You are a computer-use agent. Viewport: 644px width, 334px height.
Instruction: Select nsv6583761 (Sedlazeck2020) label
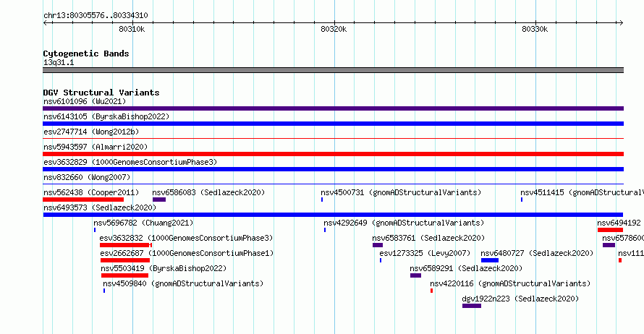pyautogui.click(x=428, y=238)
